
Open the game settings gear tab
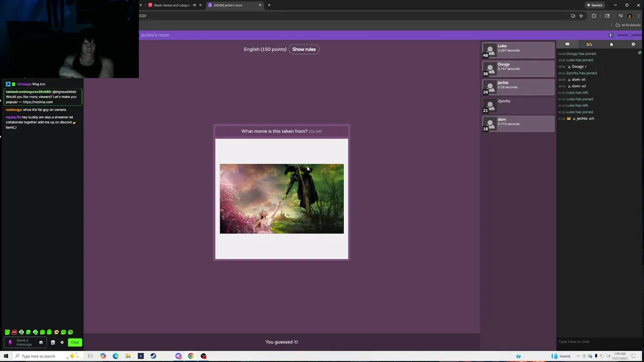pos(633,44)
